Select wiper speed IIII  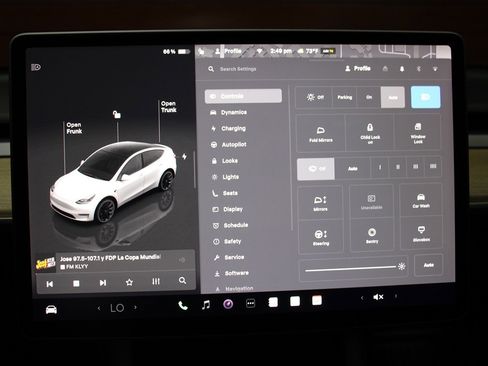click(x=433, y=166)
